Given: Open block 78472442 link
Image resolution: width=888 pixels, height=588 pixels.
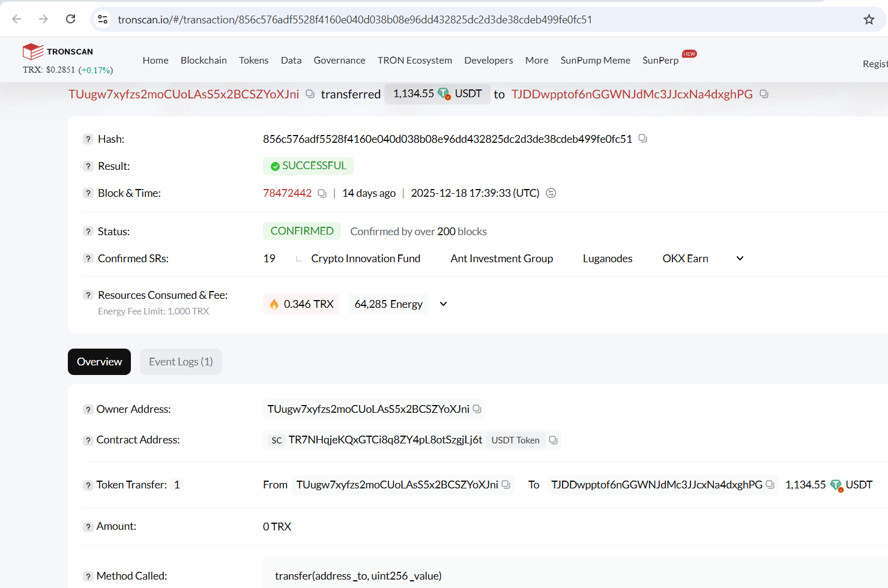Looking at the screenshot, I should 287,193.
